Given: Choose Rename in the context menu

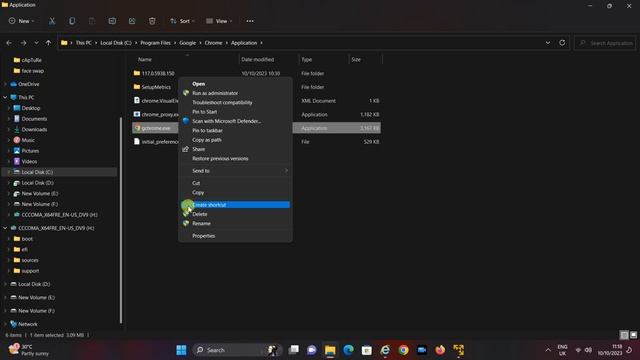Looking at the screenshot, I should 235,223.
